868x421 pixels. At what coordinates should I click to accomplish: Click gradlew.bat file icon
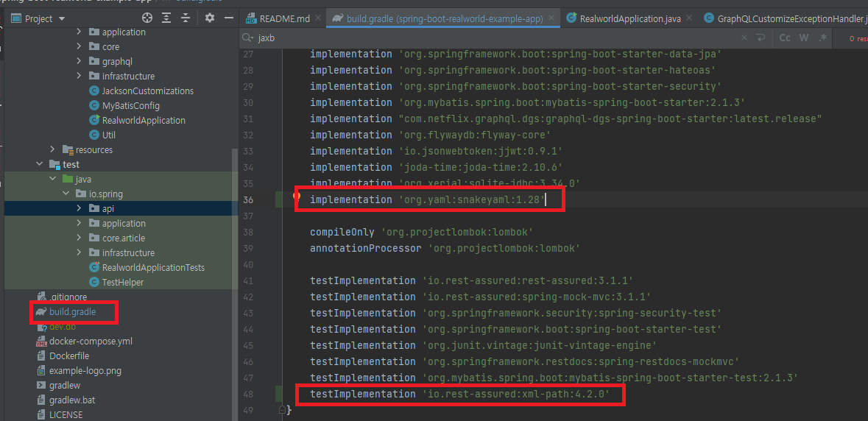pyautogui.click(x=41, y=400)
